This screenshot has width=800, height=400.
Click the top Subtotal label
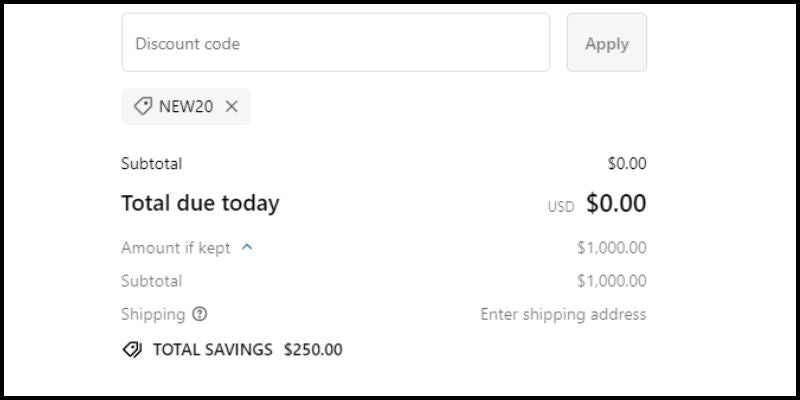[x=151, y=164]
